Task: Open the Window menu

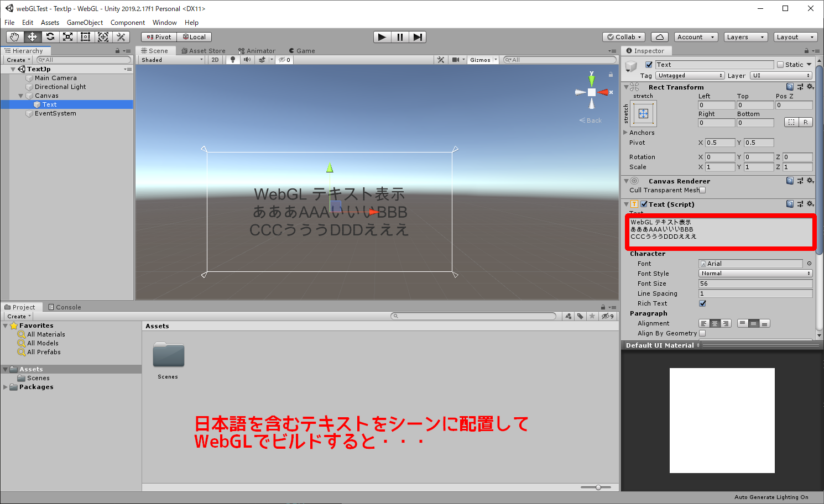Action: pos(164,23)
